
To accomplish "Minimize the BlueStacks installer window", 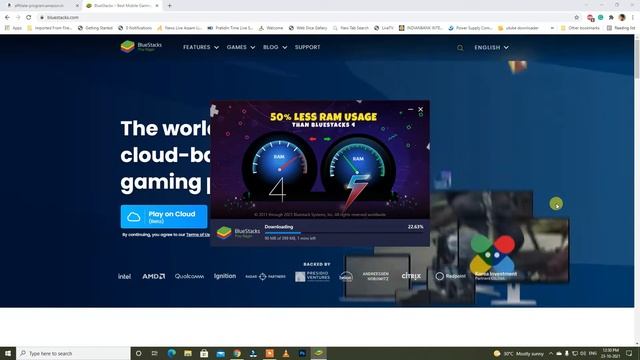I will pos(411,109).
